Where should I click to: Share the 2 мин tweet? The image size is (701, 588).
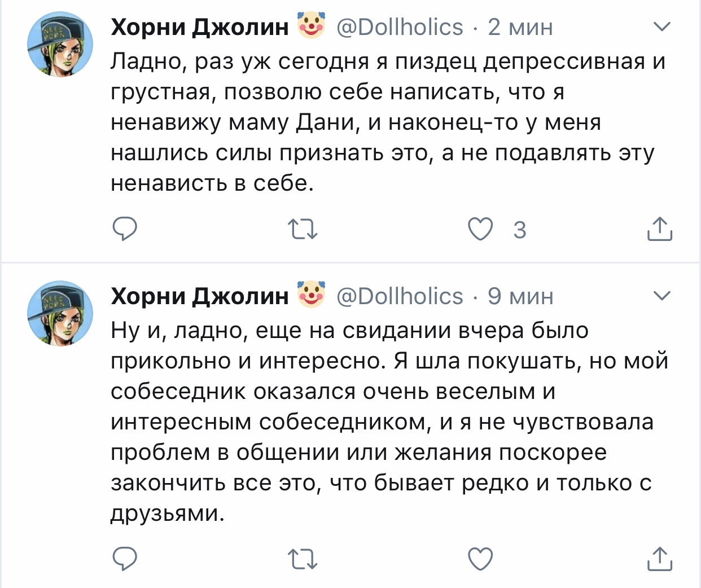coord(659,229)
